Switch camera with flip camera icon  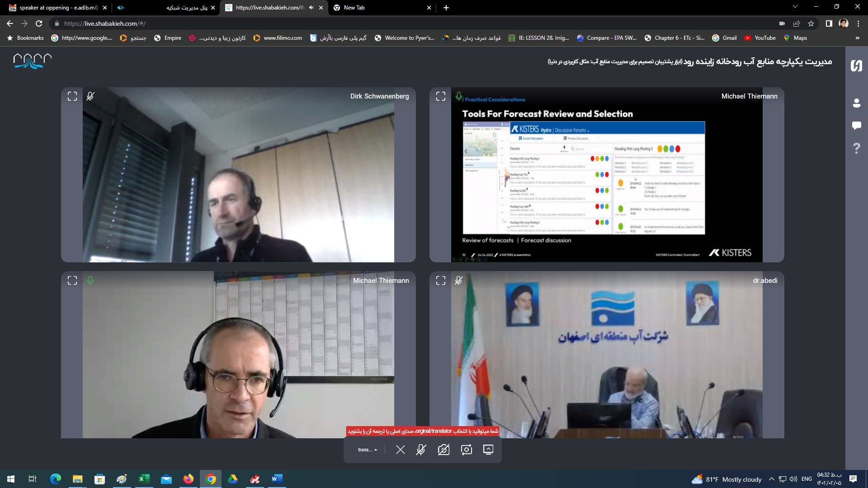(466, 450)
